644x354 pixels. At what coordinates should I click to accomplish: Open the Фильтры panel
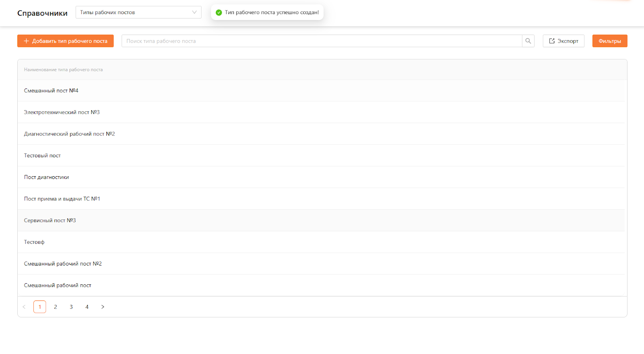click(609, 41)
